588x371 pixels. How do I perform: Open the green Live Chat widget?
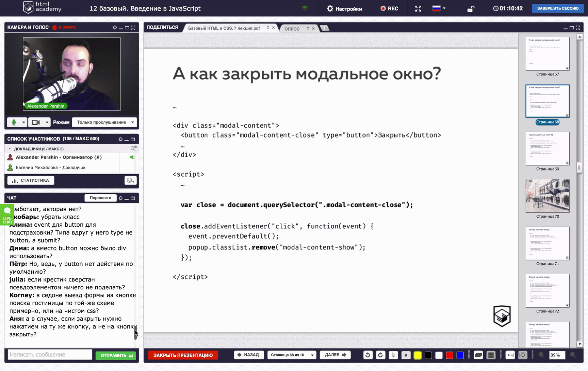click(x=7, y=215)
